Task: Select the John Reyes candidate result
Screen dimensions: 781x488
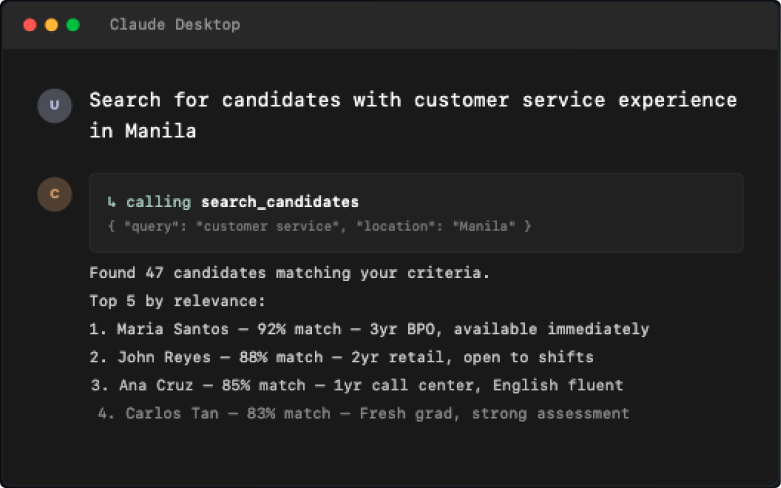Action: click(x=341, y=357)
